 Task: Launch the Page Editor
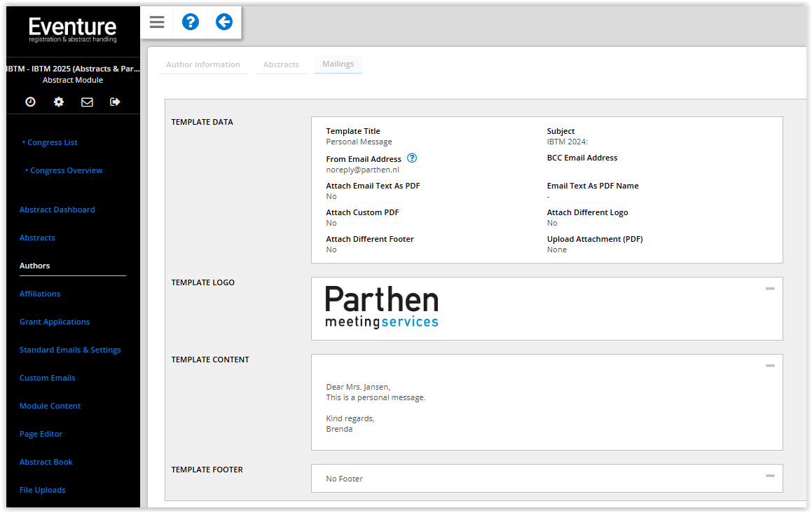coord(41,434)
